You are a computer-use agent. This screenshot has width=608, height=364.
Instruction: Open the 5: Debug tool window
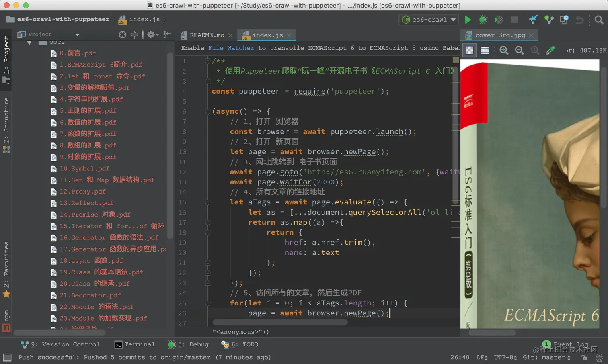point(188,344)
